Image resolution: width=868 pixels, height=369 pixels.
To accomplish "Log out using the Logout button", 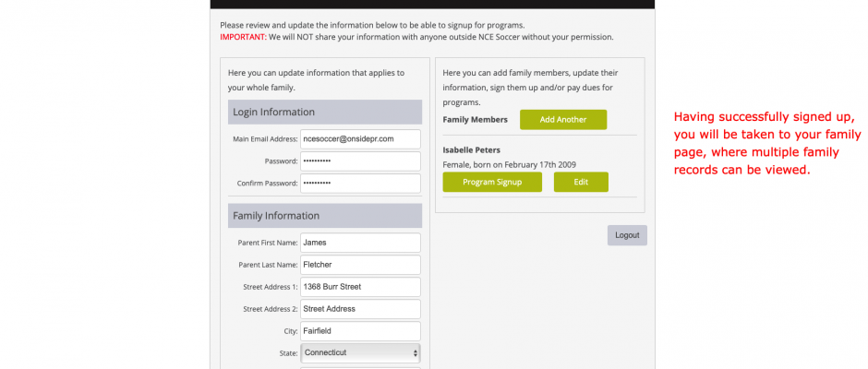I will pos(627,235).
